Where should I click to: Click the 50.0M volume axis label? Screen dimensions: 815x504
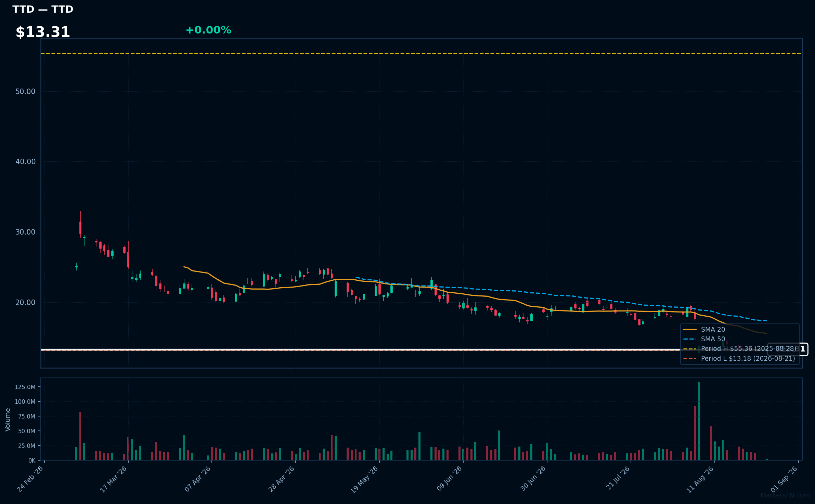(27, 431)
